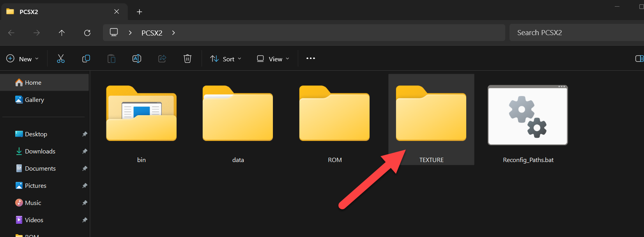This screenshot has height=237, width=644.
Task: Click the 'TEXTURE' folder name label
Action: pos(432,160)
